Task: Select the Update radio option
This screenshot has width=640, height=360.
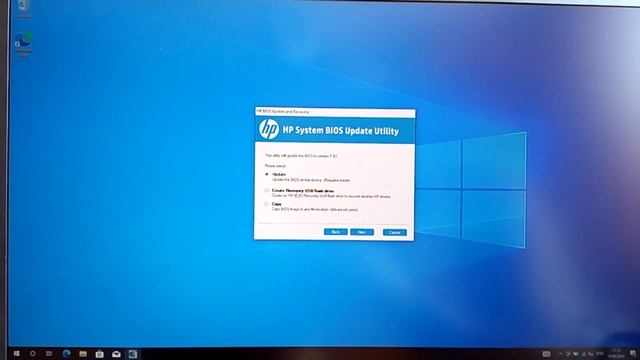Action: pyautogui.click(x=267, y=174)
